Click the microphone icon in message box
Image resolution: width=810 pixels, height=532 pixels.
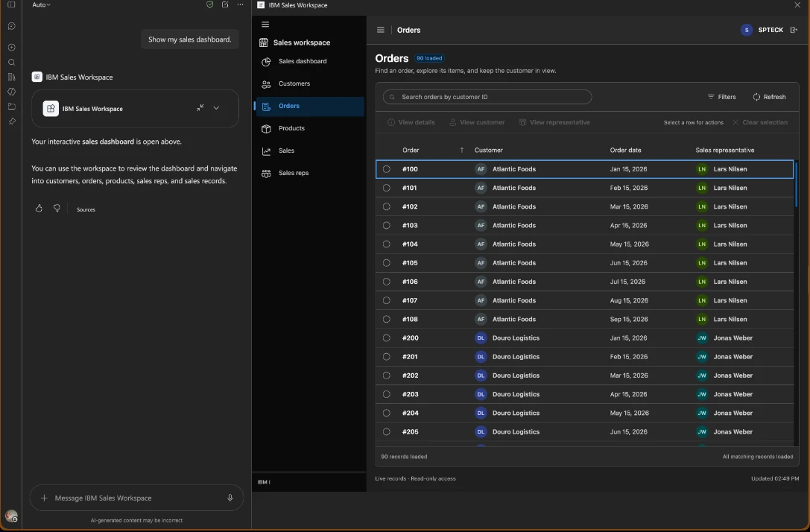point(230,498)
